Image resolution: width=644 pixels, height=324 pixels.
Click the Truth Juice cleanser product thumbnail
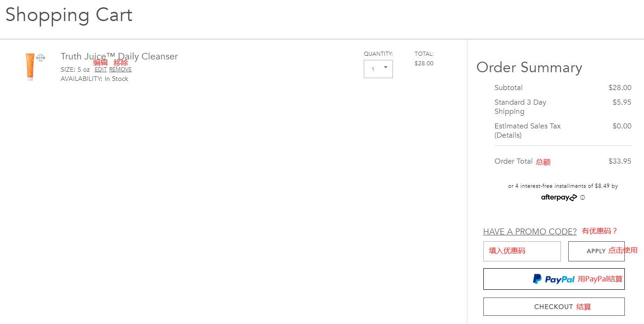(x=35, y=67)
